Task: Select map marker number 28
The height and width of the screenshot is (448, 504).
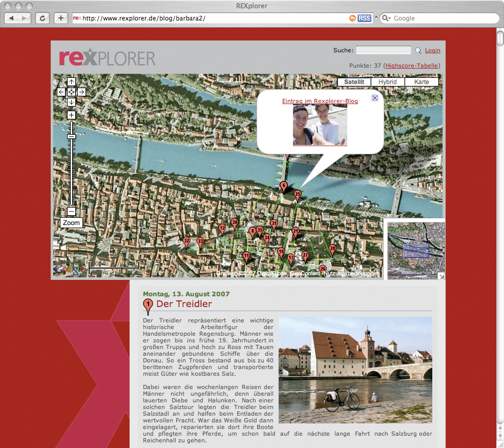Action: pyautogui.click(x=332, y=249)
